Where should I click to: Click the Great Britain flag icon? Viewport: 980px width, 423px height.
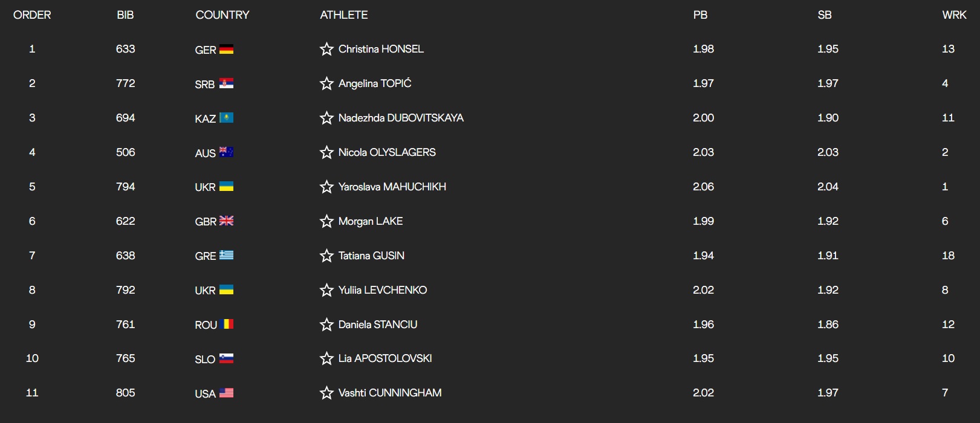pyautogui.click(x=226, y=221)
